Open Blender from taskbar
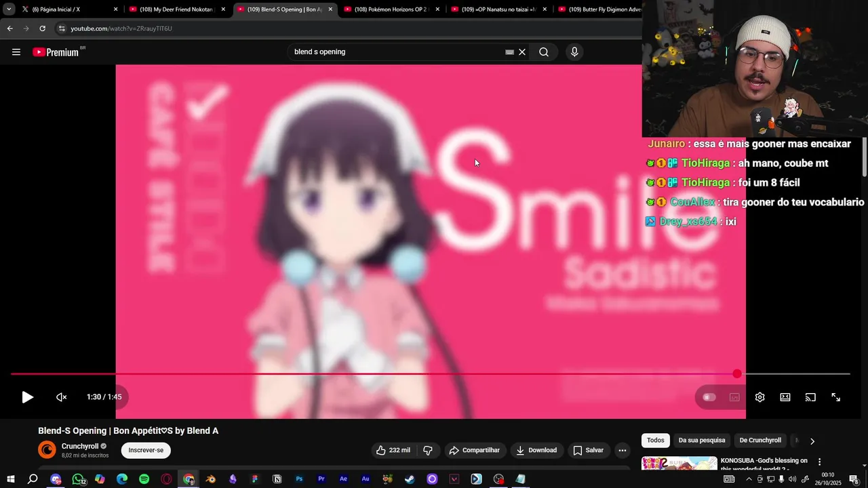This screenshot has height=488, width=868. 211,479
